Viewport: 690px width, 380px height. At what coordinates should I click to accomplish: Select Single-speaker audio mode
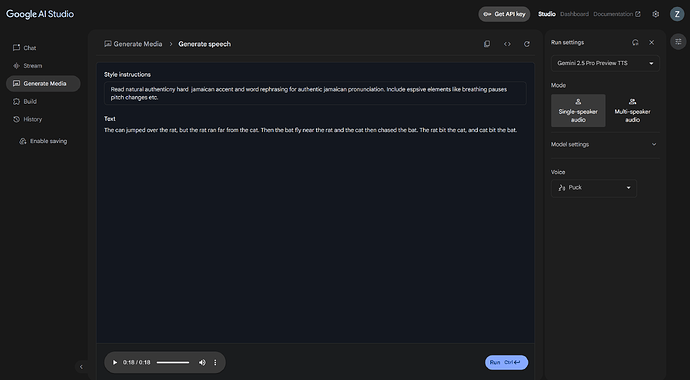coord(578,110)
